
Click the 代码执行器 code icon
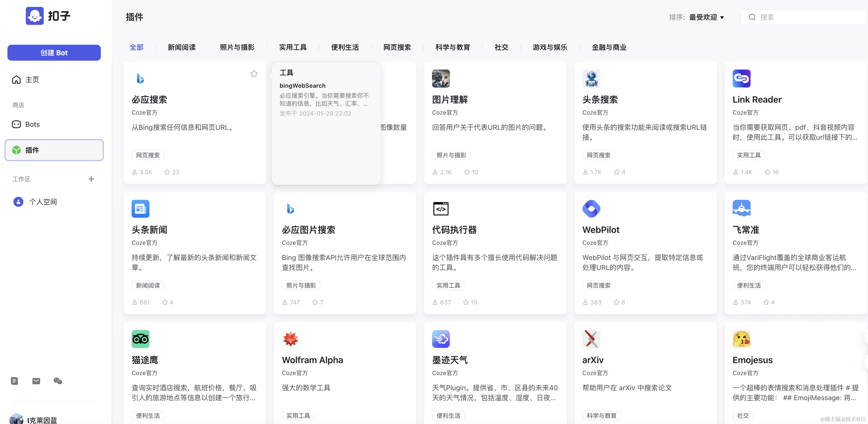[x=441, y=209]
